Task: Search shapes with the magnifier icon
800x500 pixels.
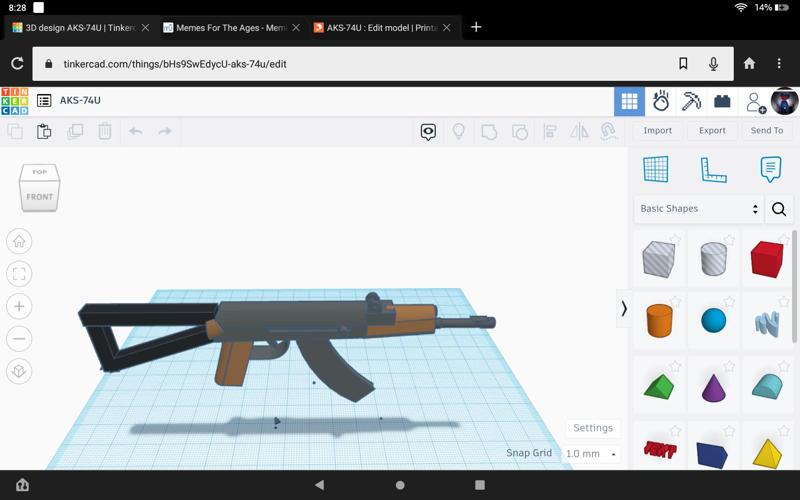Action: [x=779, y=209]
